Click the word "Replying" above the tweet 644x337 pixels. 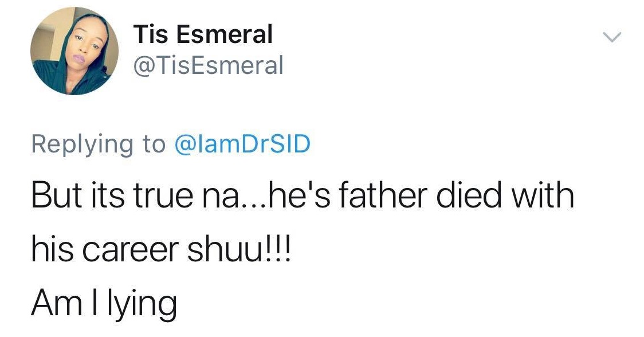tap(82, 144)
